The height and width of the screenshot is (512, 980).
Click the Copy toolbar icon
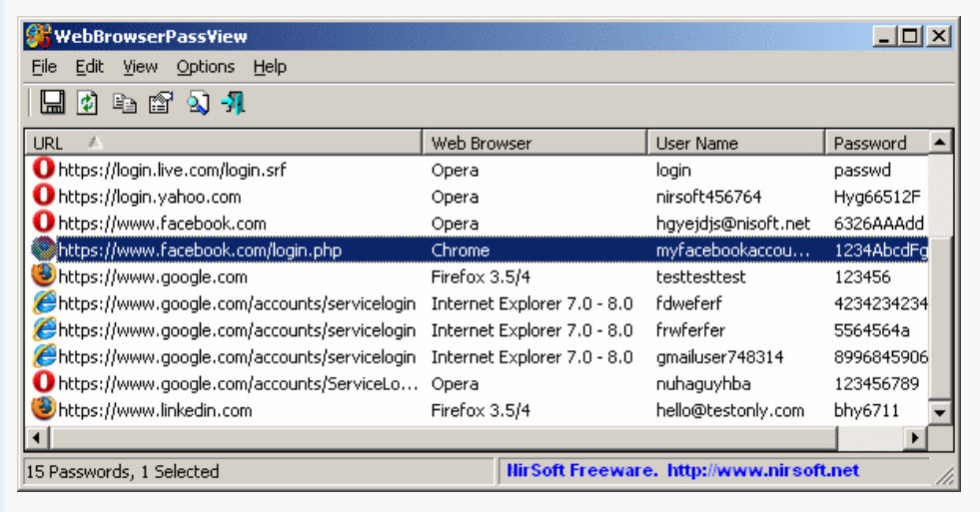(124, 103)
